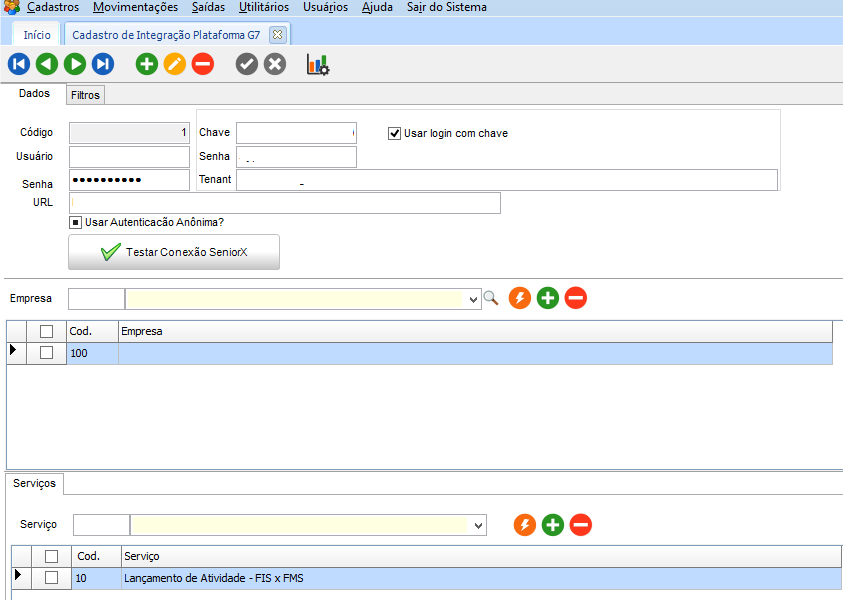Add Serviço with green plus icon

(x=553, y=525)
